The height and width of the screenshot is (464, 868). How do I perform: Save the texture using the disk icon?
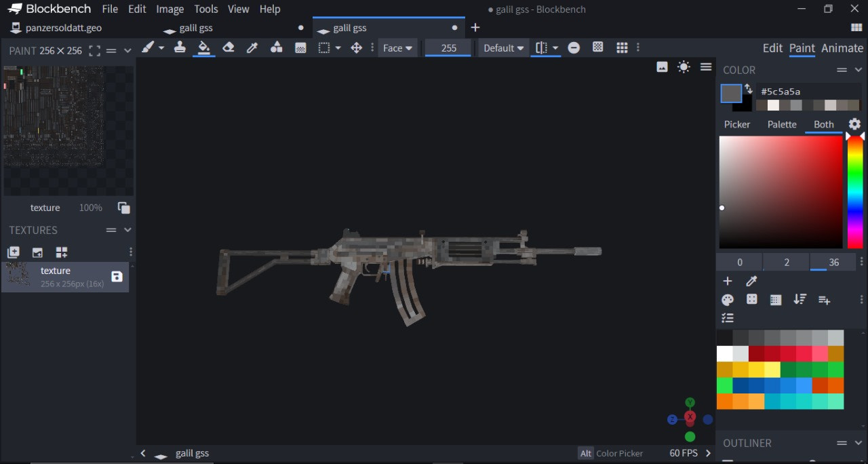(x=117, y=277)
